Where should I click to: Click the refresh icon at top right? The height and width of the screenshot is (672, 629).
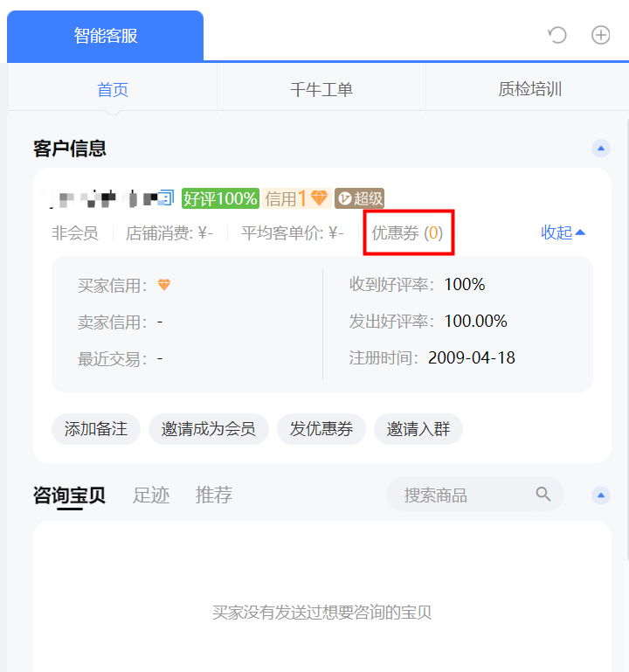tap(557, 35)
